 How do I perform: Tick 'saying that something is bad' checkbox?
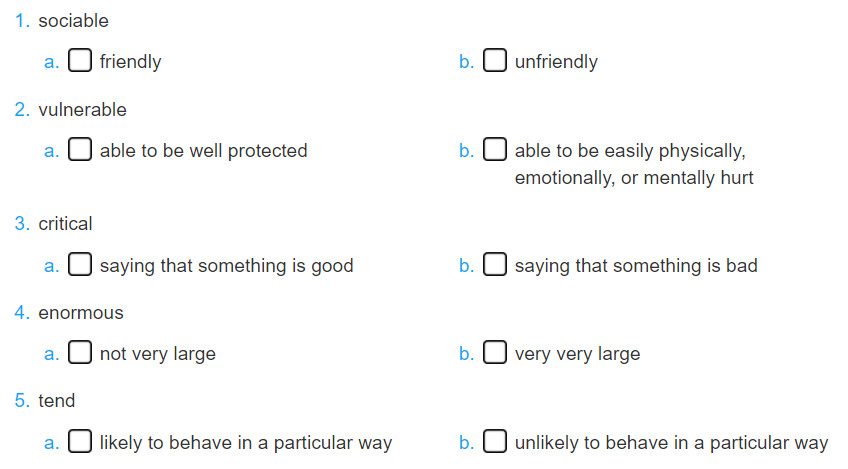tap(495, 264)
